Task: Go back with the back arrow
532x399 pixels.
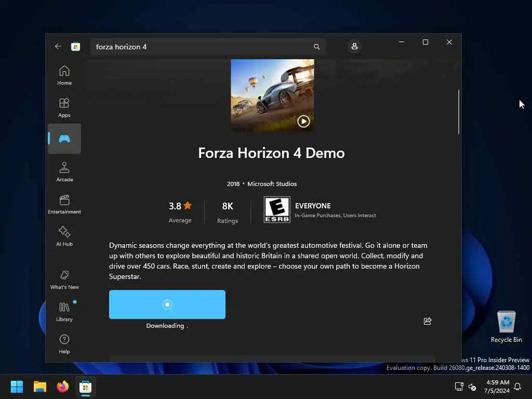Action: (58, 46)
